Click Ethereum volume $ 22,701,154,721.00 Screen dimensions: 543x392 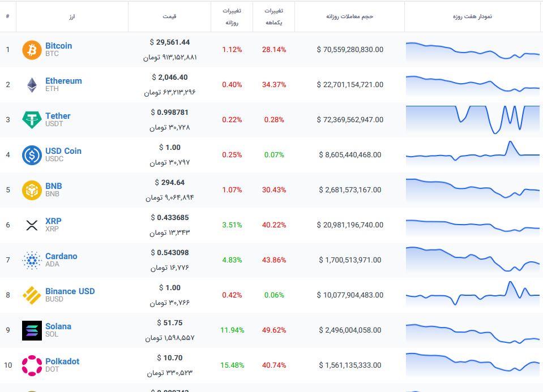[350, 85]
